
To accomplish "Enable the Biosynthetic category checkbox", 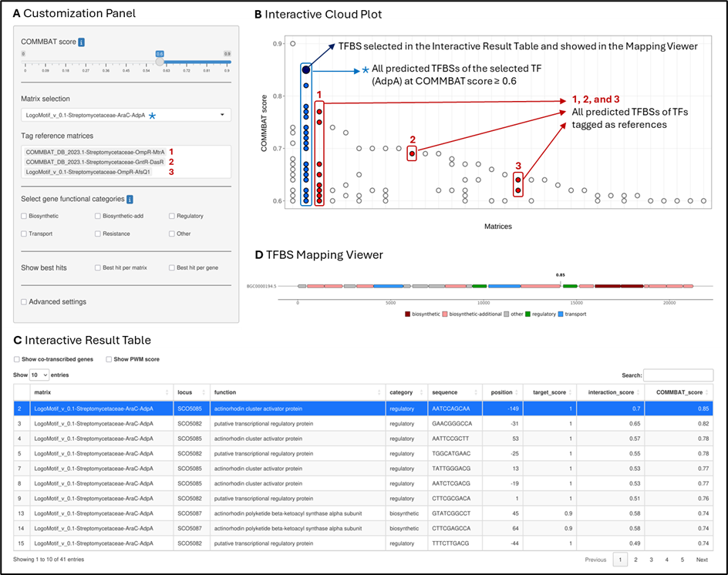I will pyautogui.click(x=24, y=217).
